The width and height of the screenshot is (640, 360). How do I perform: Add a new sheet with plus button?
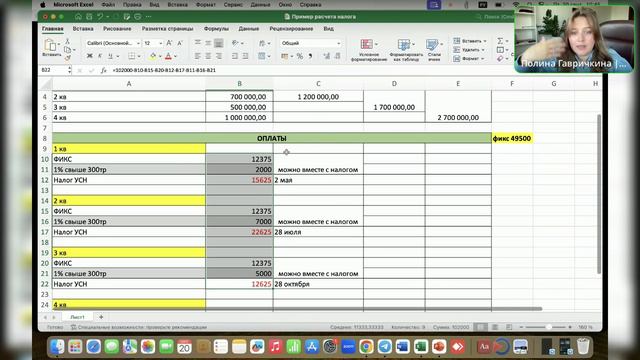click(101, 317)
